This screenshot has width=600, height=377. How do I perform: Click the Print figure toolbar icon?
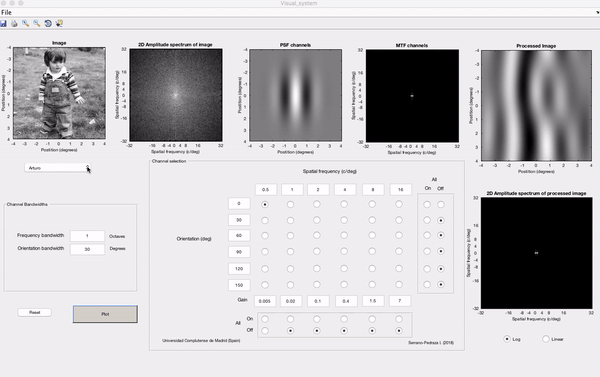14,24
